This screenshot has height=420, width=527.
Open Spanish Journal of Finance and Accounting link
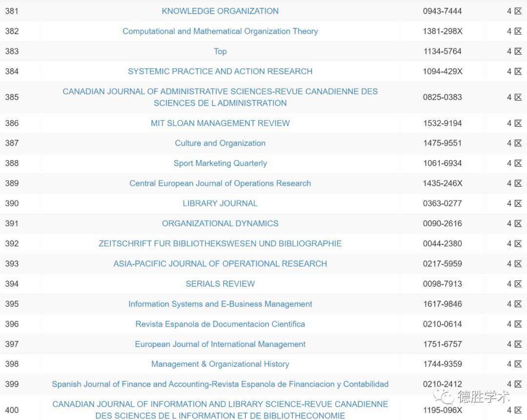coord(220,384)
